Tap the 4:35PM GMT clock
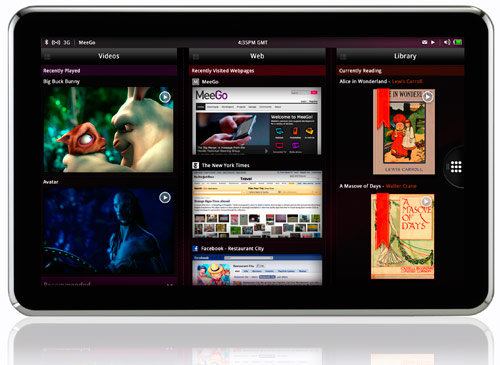 click(253, 42)
